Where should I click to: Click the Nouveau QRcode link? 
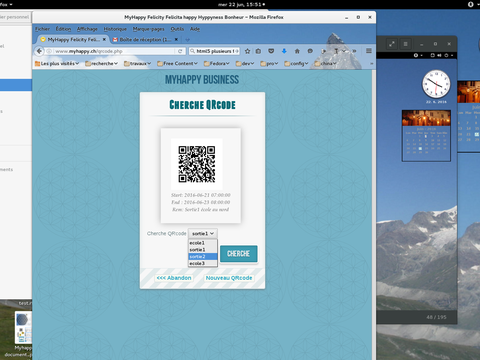pyautogui.click(x=229, y=278)
